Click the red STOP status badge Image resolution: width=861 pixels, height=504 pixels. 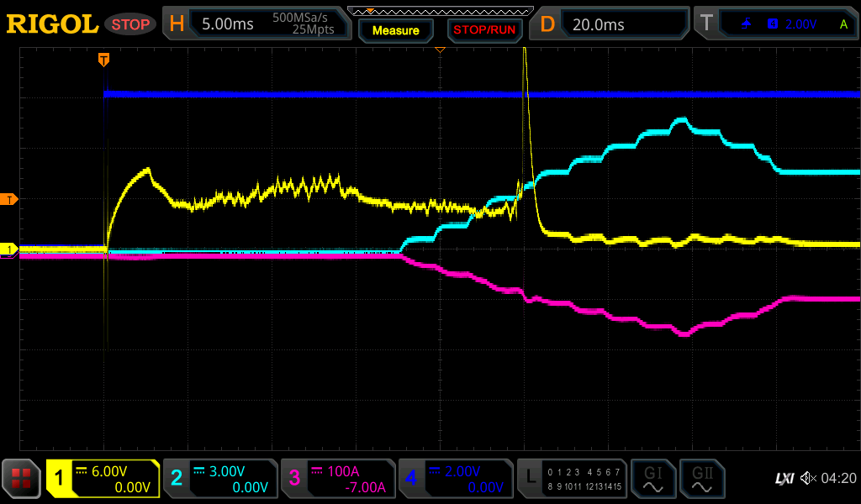click(x=130, y=24)
